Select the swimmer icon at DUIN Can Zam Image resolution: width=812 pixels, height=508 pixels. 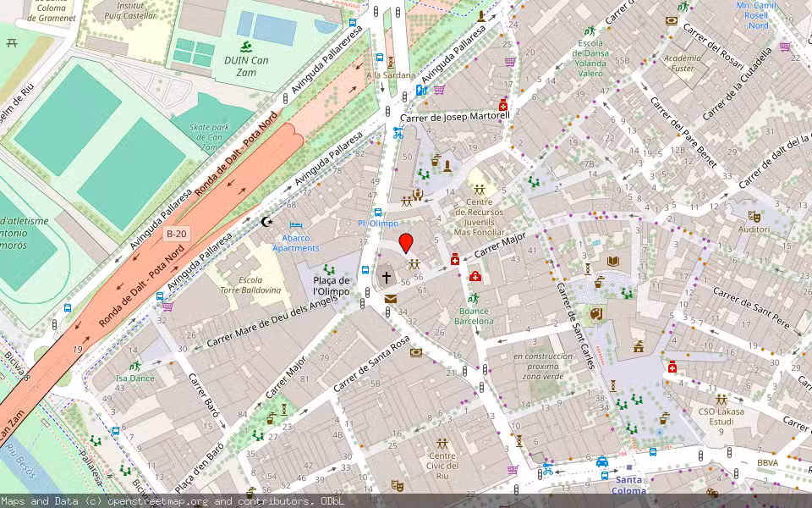pyautogui.click(x=246, y=47)
